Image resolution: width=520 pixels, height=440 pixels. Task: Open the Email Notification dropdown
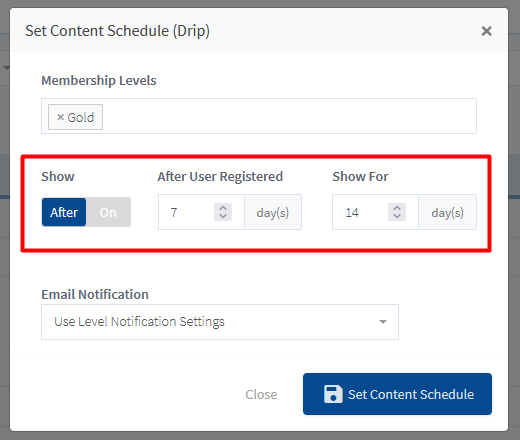[220, 322]
